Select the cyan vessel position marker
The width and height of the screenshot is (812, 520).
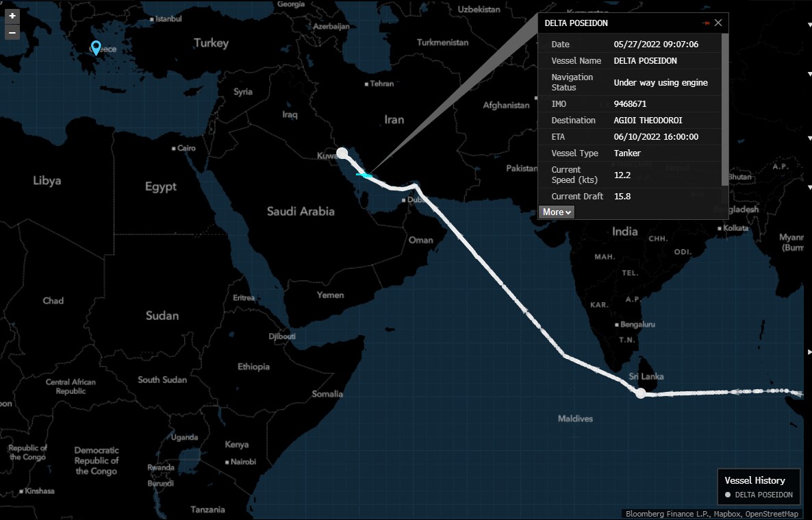pyautogui.click(x=364, y=175)
